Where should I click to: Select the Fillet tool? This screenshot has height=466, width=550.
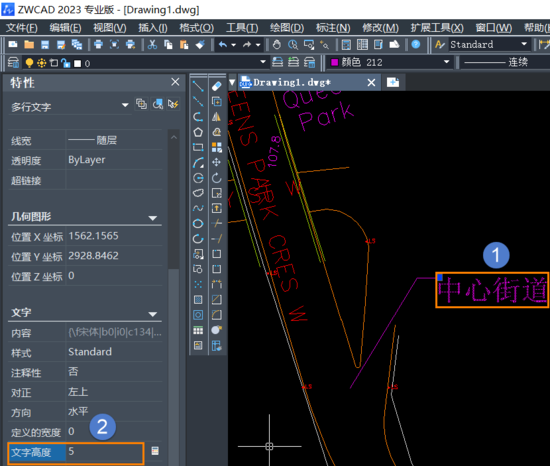tap(217, 315)
